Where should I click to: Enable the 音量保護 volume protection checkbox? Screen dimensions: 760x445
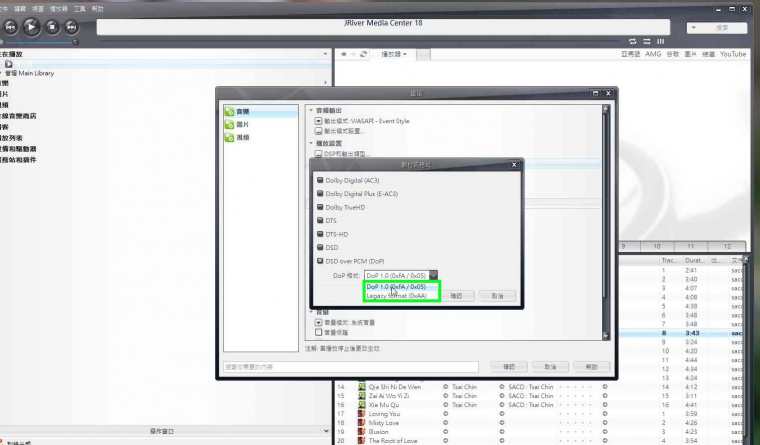[318, 333]
